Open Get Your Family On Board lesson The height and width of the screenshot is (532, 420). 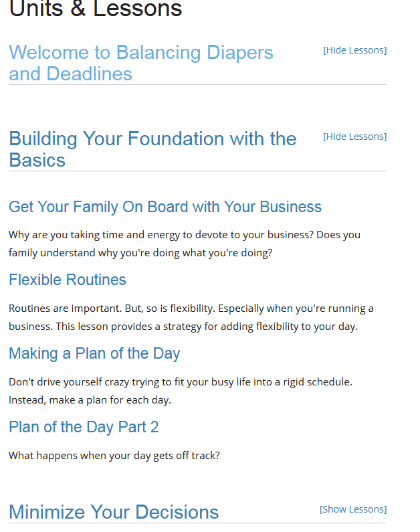coord(165,207)
